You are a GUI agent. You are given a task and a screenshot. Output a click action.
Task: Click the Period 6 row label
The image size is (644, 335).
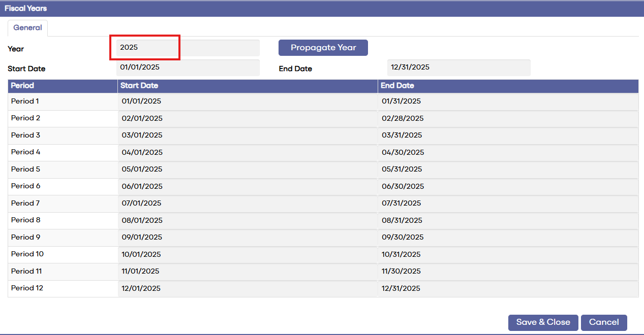coord(25,186)
